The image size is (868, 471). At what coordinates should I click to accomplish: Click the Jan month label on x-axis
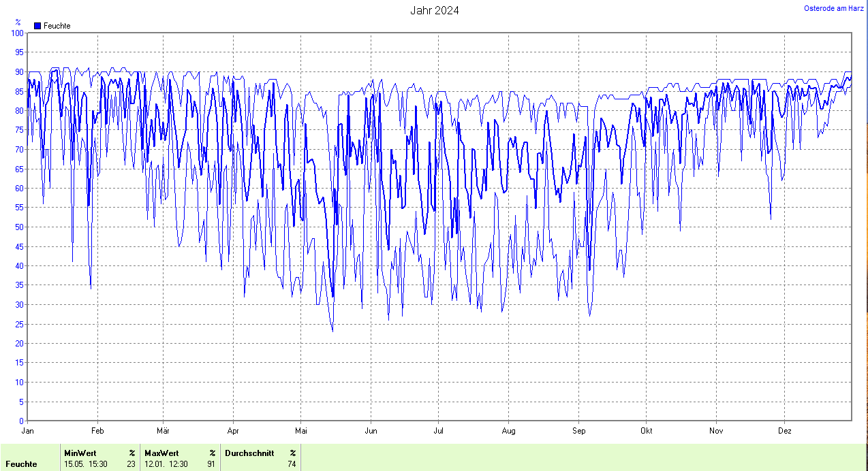(x=28, y=431)
